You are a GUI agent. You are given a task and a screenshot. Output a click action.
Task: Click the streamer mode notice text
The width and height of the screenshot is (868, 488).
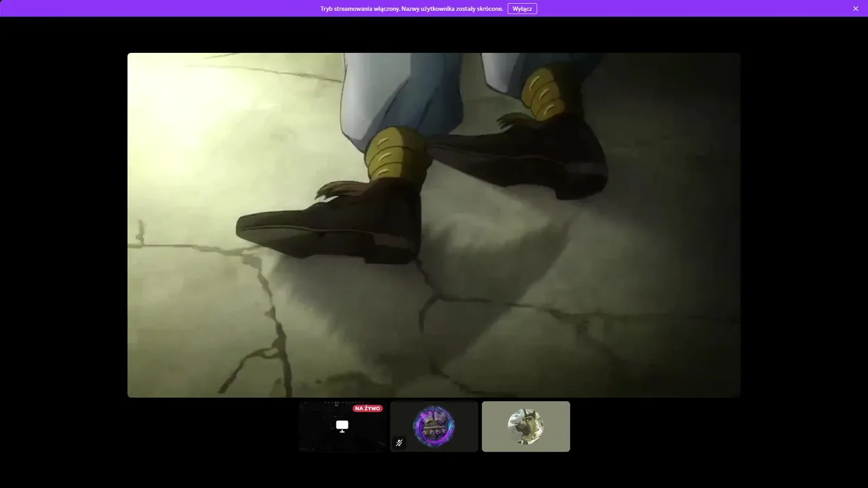[412, 9]
